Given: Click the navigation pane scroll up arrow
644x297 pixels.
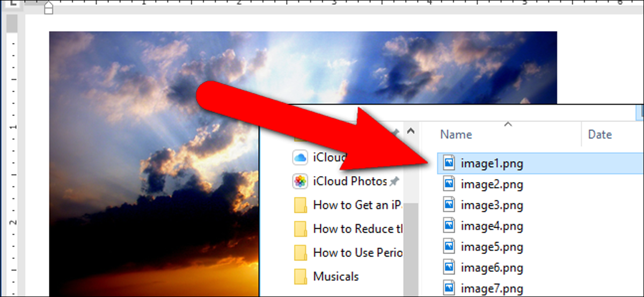Looking at the screenshot, I should 411,131.
